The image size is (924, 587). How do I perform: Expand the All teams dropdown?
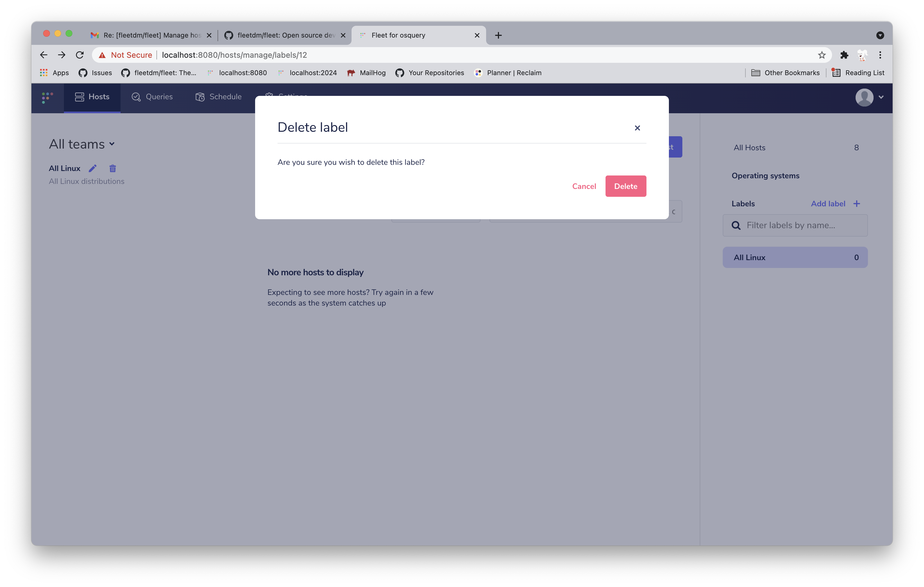pos(82,144)
